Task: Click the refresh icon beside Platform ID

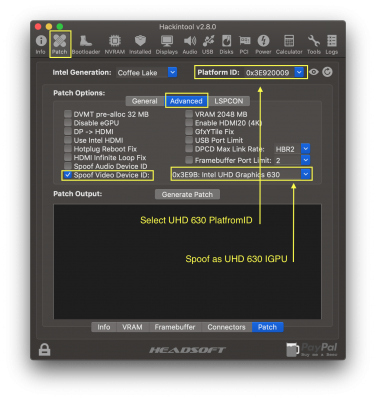Action: pyautogui.click(x=327, y=72)
